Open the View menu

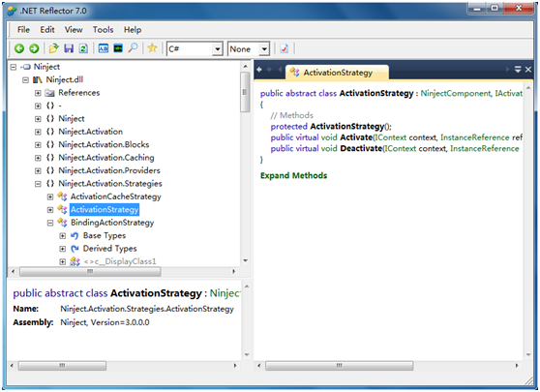[x=74, y=30]
